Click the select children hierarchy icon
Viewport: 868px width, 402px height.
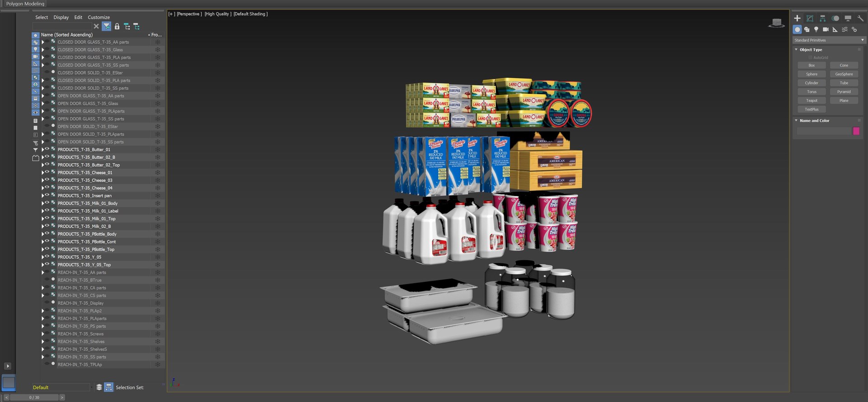click(127, 27)
